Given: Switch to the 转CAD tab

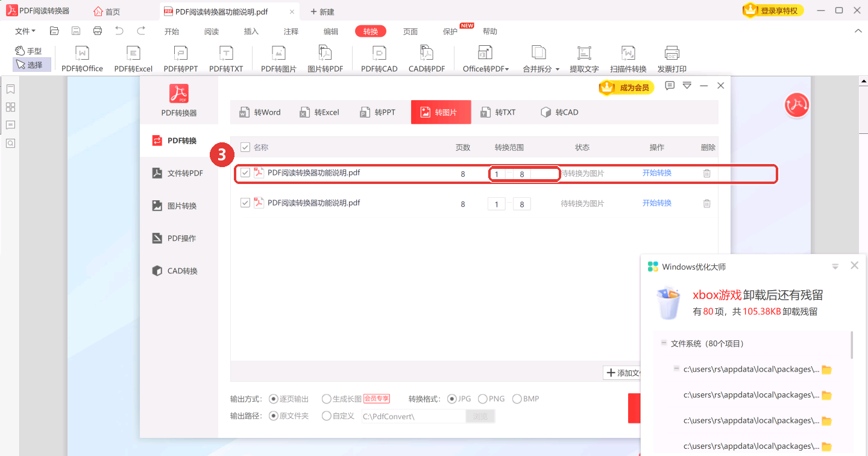Looking at the screenshot, I should point(560,112).
